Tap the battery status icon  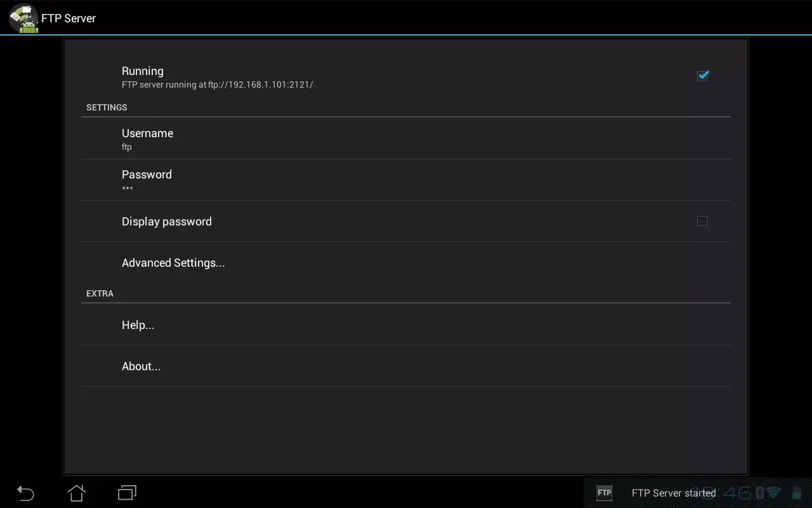click(797, 493)
